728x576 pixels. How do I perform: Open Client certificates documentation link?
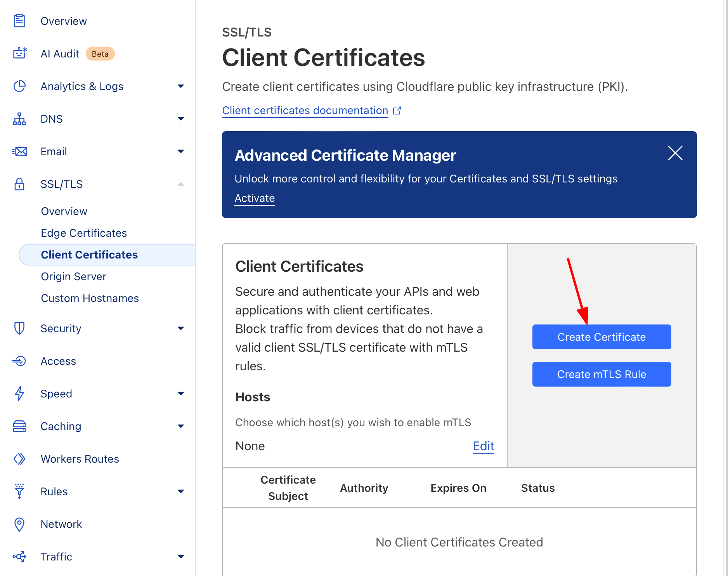pos(305,111)
